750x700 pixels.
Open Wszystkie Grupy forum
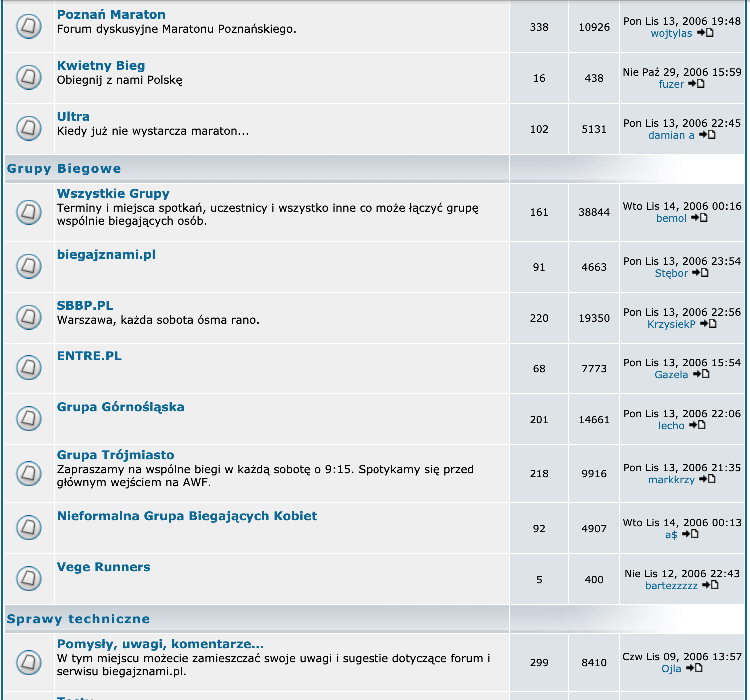(x=113, y=194)
